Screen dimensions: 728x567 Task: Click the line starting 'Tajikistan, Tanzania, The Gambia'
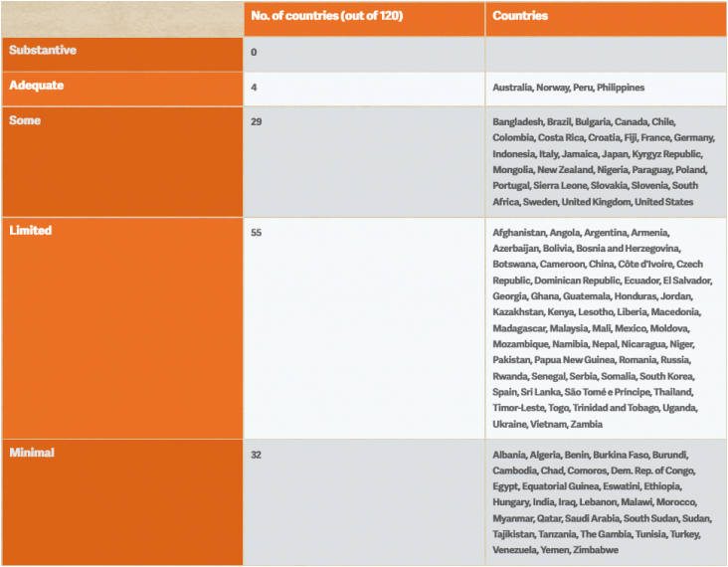(597, 534)
